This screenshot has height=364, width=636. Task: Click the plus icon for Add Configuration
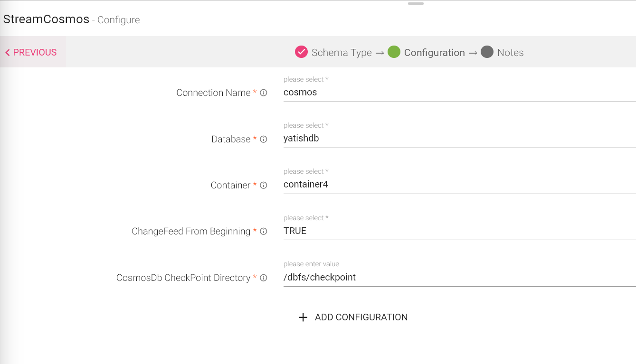[x=303, y=317]
